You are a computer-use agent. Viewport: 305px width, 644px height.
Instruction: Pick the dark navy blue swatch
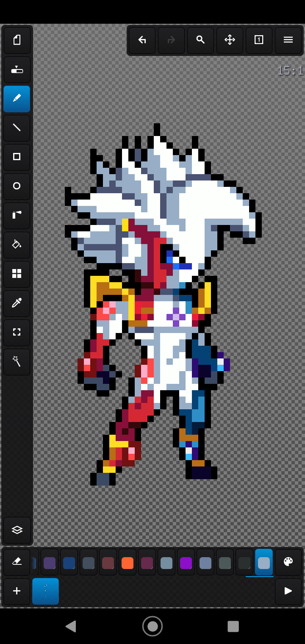click(x=69, y=563)
